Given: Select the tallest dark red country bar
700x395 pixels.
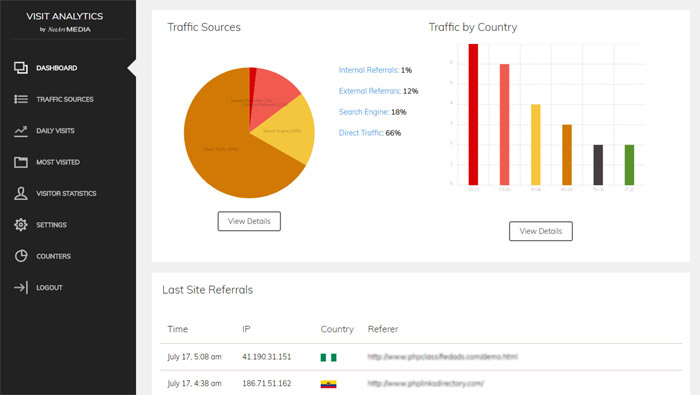Looking at the screenshot, I should coord(473,114).
